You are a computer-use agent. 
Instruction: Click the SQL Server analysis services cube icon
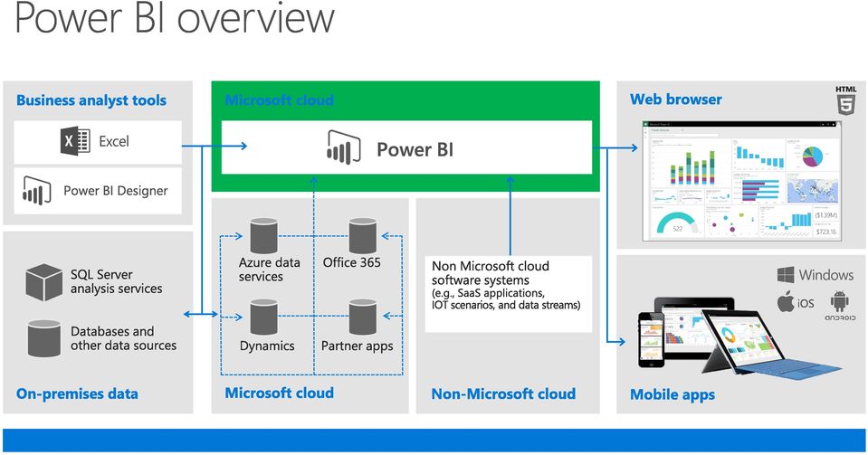(43, 281)
